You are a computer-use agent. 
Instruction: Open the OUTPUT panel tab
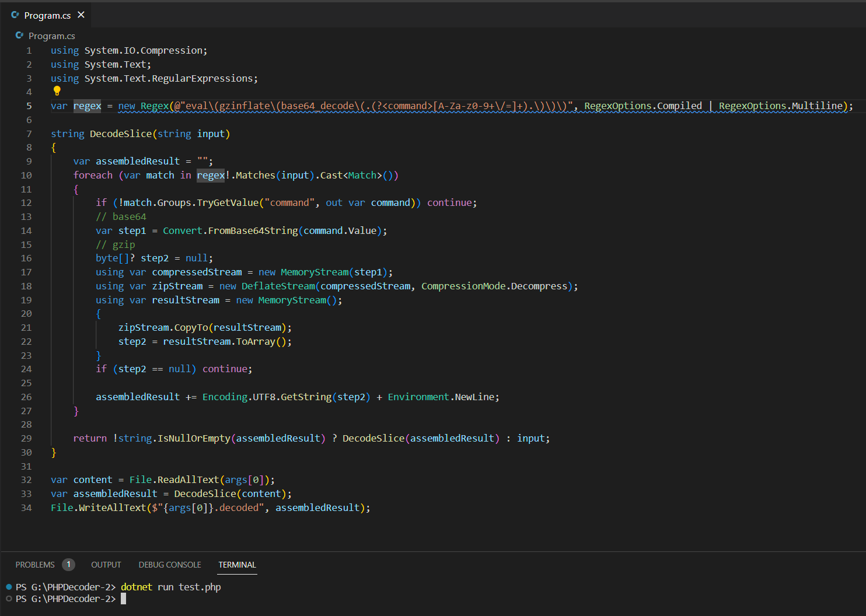106,565
